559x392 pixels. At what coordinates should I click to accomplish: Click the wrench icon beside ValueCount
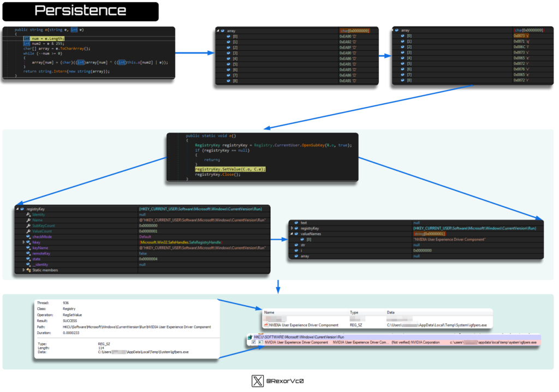pyautogui.click(x=28, y=231)
